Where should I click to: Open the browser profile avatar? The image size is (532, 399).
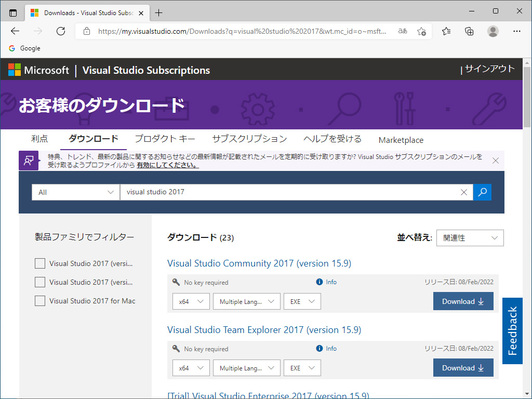pyautogui.click(x=493, y=31)
